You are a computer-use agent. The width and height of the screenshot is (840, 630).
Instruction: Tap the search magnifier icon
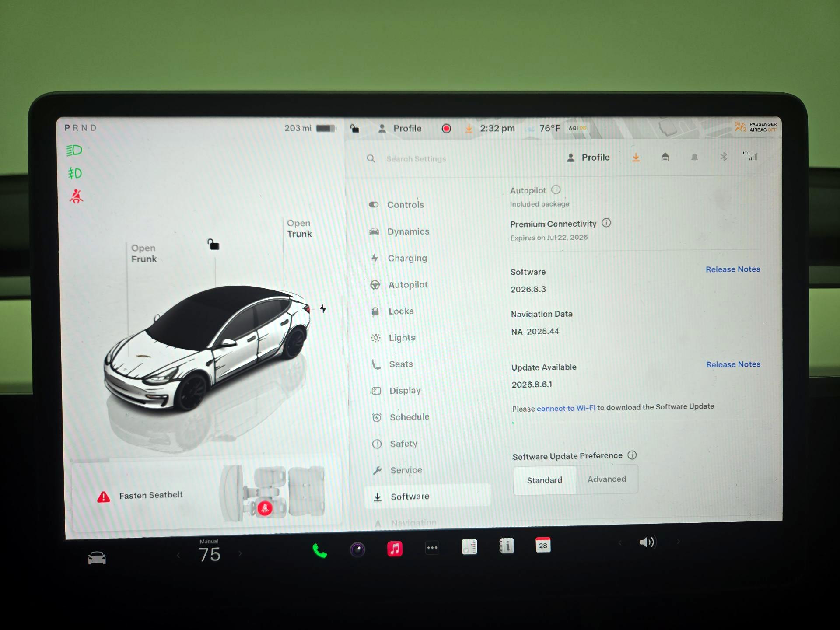(371, 158)
